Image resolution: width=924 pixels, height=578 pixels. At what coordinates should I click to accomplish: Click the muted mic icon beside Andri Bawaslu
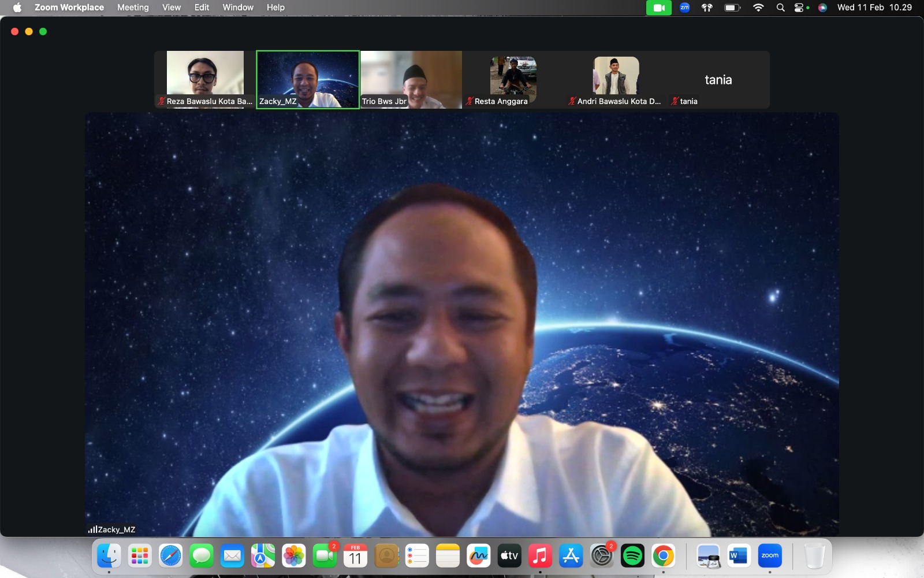(x=572, y=101)
